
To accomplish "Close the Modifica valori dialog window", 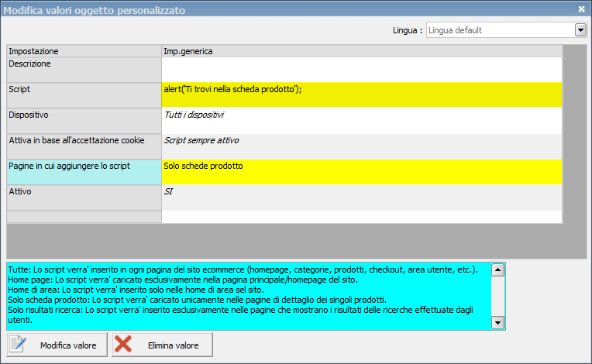I will (x=581, y=9).
